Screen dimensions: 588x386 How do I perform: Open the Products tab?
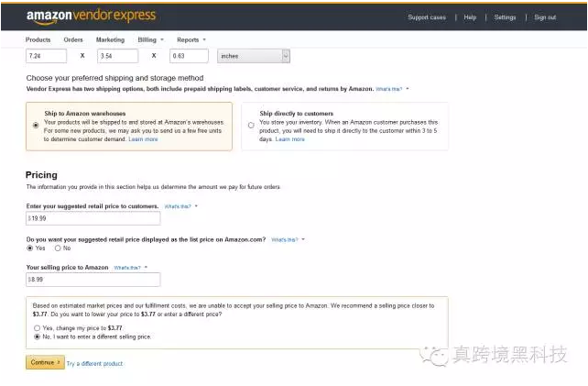click(38, 39)
